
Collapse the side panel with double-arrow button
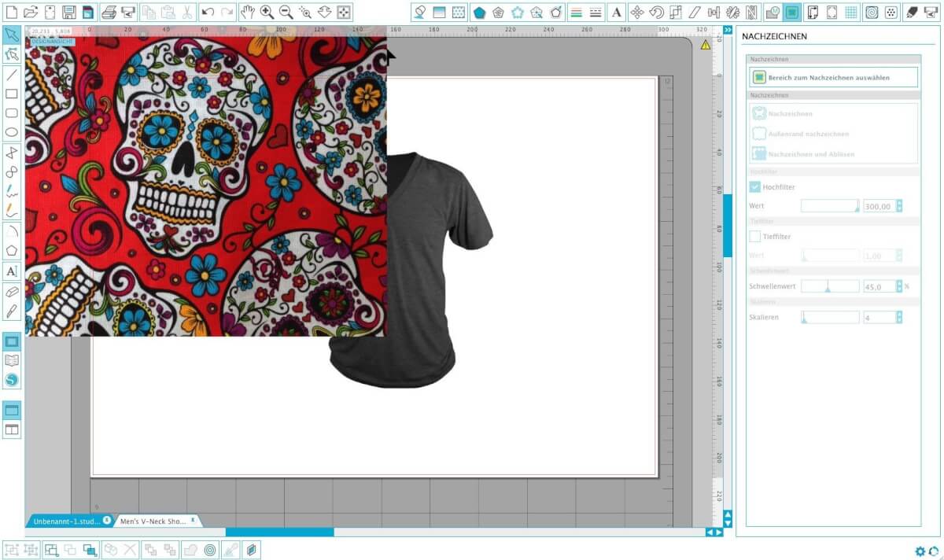[x=728, y=30]
